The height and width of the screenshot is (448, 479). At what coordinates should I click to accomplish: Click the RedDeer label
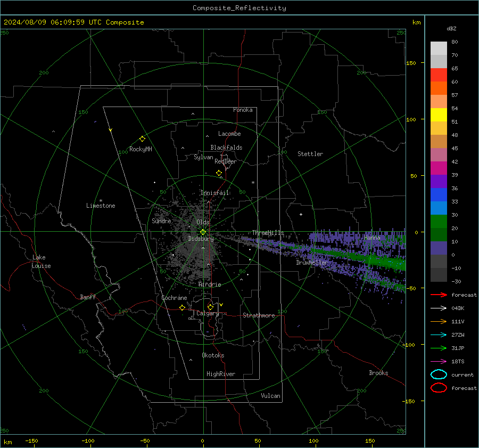[226, 161]
